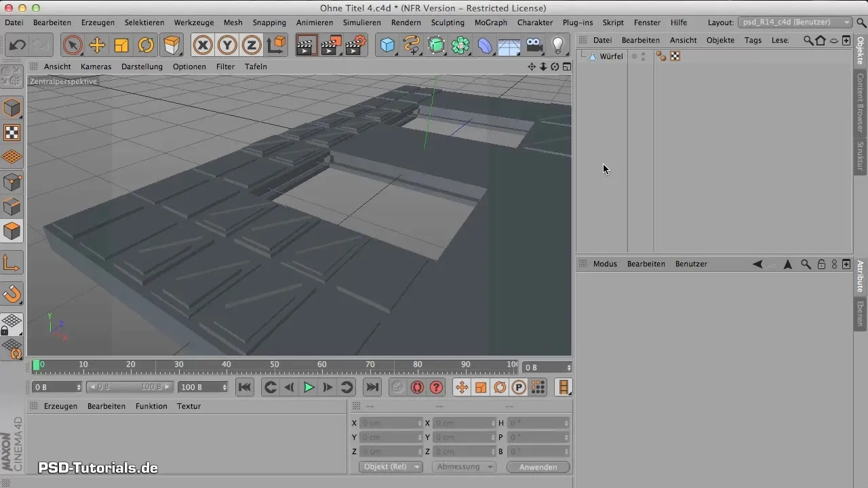Render the active view with the clapperboard icon
Image resolution: width=868 pixels, height=488 pixels.
(306, 45)
